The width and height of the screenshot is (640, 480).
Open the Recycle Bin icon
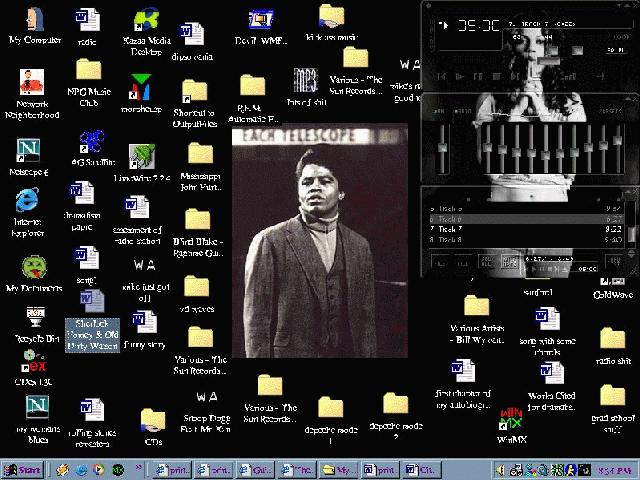pos(36,318)
